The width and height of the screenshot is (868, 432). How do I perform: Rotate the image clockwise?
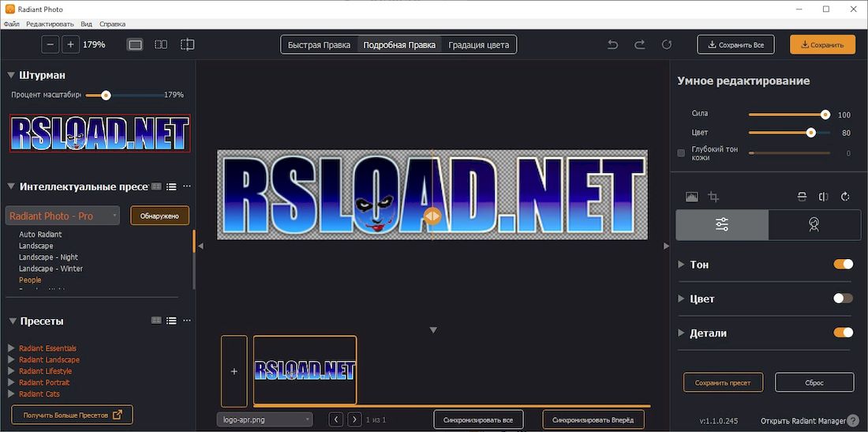[845, 197]
